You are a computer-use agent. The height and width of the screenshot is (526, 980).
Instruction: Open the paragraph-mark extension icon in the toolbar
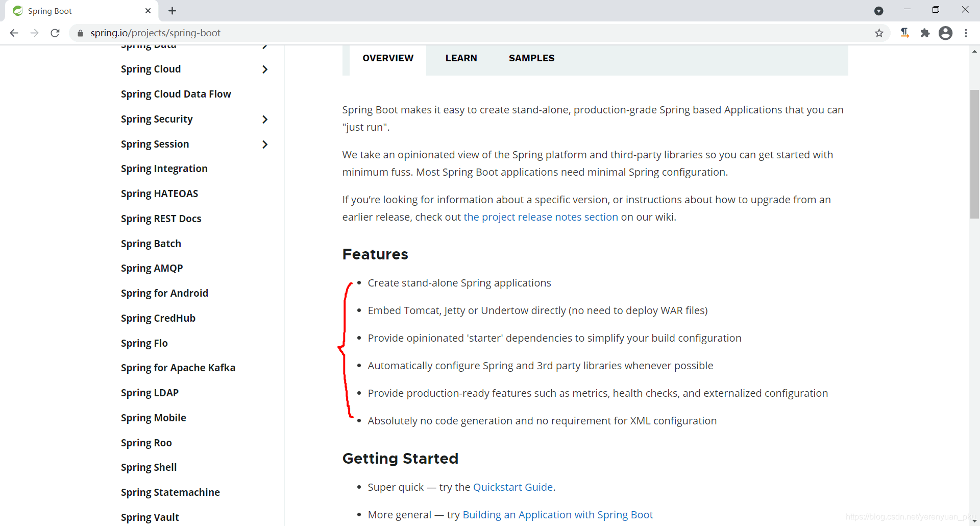(x=904, y=33)
